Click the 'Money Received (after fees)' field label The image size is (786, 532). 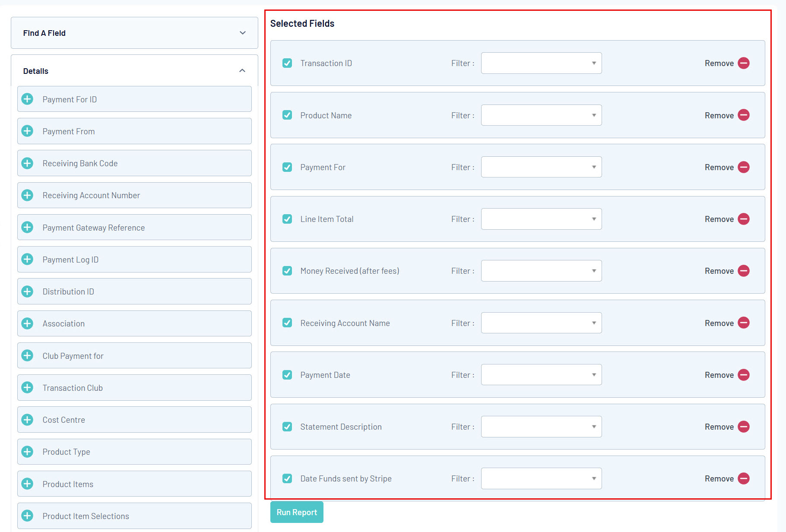click(350, 271)
